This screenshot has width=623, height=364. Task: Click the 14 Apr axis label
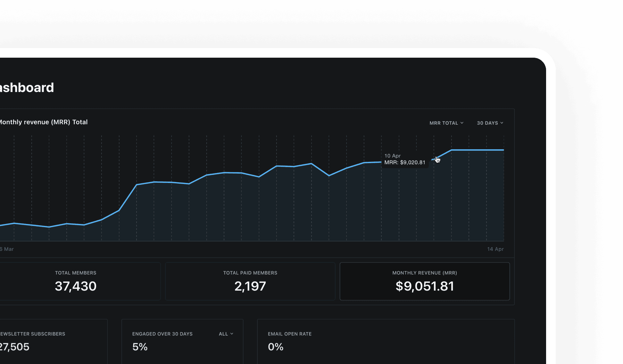495,249
